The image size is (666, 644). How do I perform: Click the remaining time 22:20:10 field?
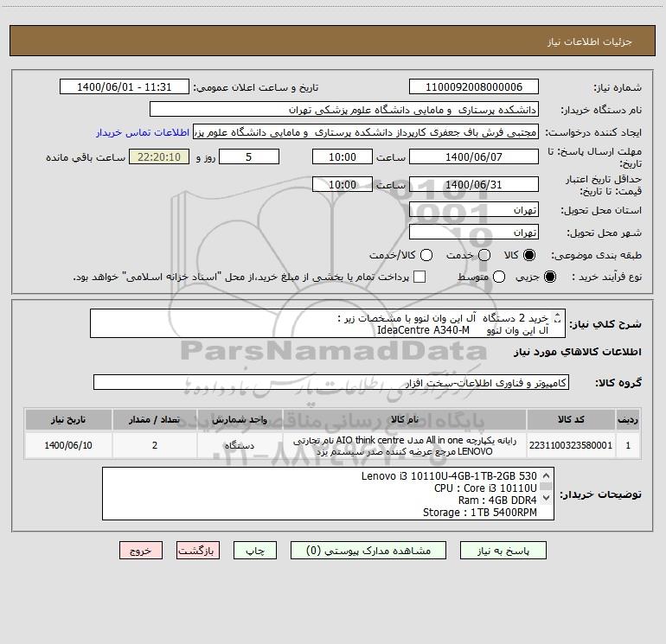(159, 157)
